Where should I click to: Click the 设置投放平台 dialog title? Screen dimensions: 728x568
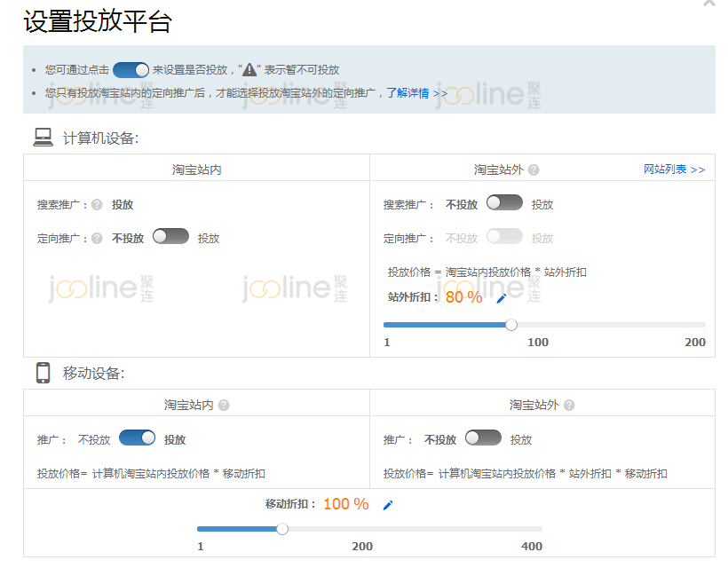click(98, 21)
